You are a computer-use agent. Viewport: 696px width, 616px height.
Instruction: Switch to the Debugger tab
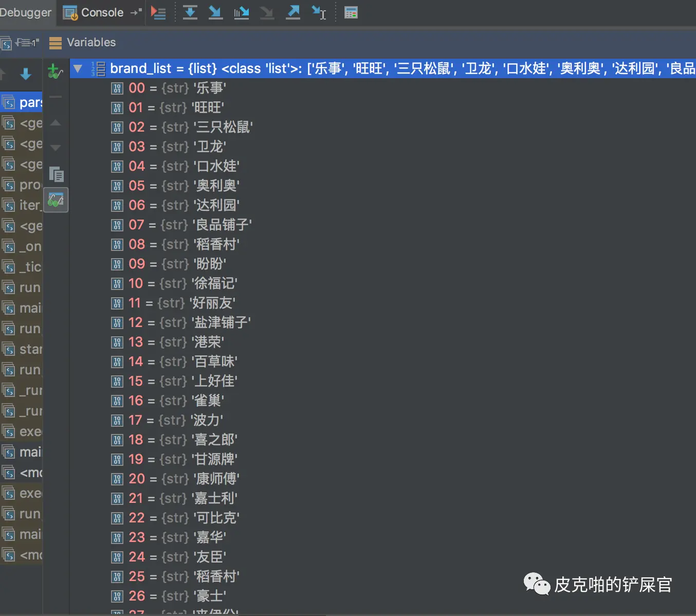[26, 12]
